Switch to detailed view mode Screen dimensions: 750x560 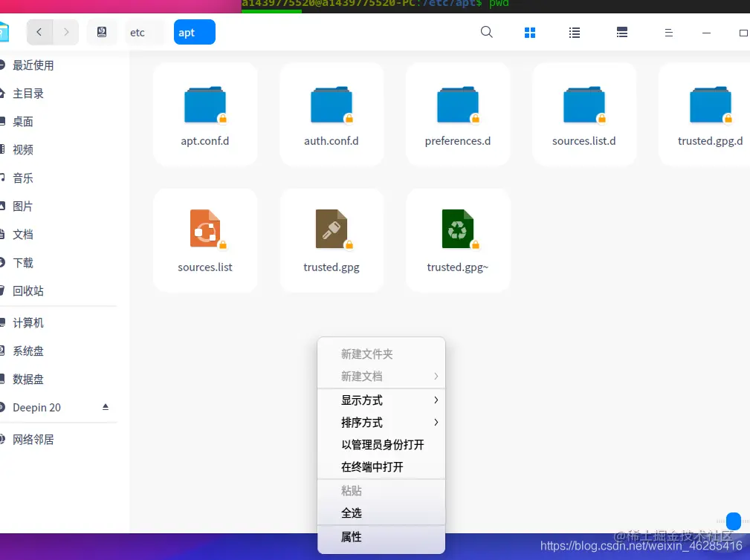[621, 32]
